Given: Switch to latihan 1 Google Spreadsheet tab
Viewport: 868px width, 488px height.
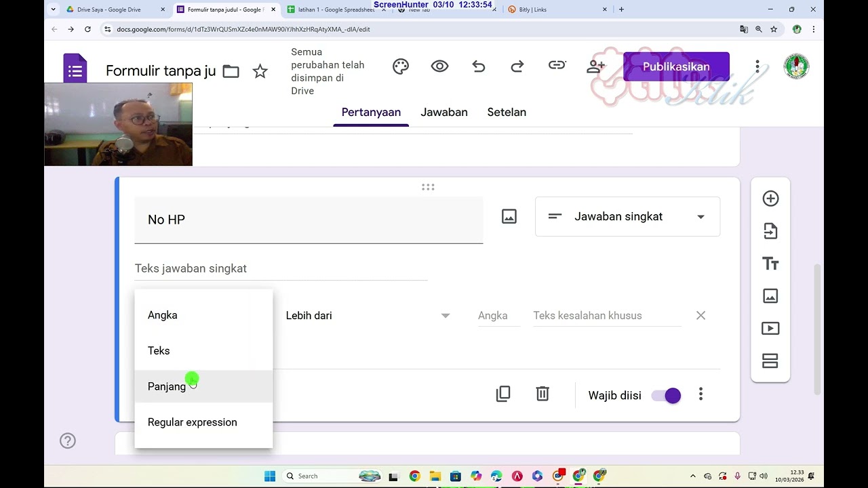Looking at the screenshot, I should (336, 9).
